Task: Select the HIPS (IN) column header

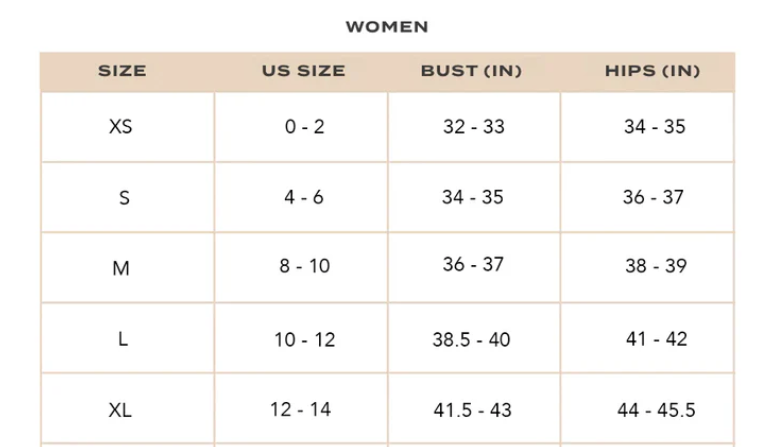Action: point(652,71)
